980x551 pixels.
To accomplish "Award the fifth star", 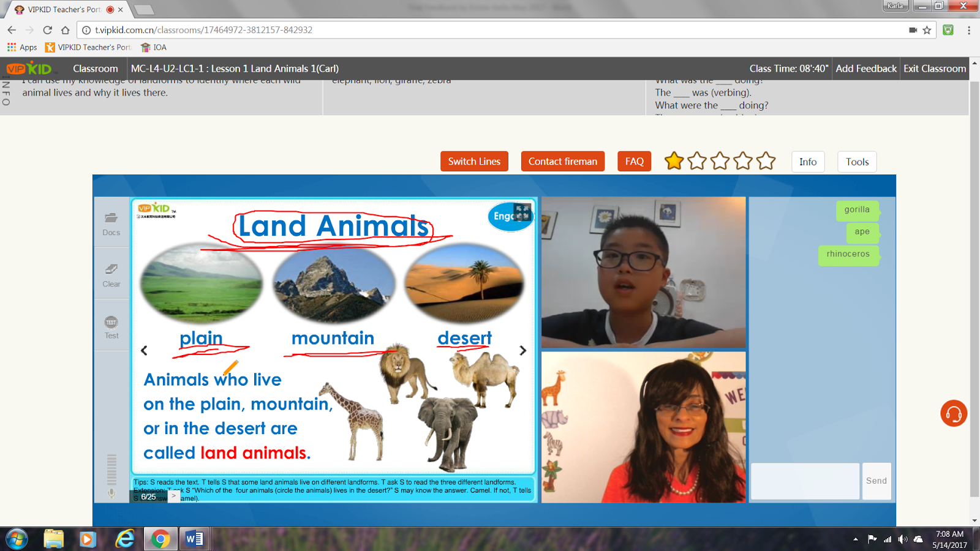I will coord(766,161).
